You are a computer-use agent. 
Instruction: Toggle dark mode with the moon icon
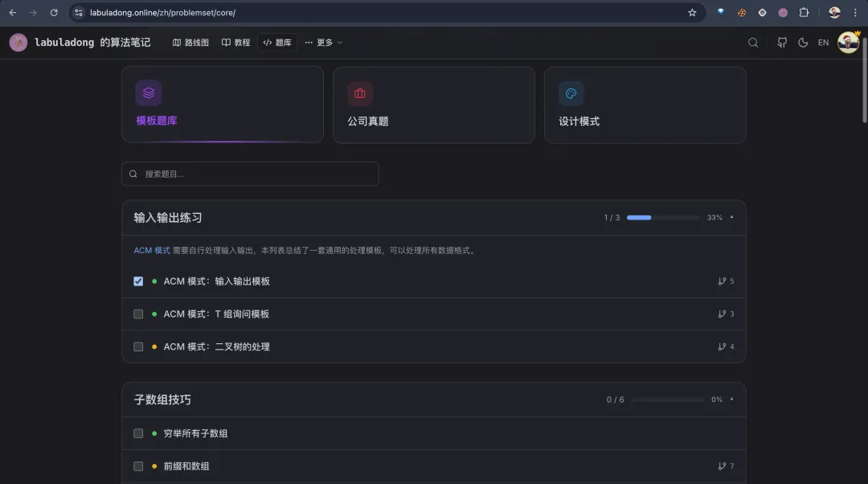[803, 42]
